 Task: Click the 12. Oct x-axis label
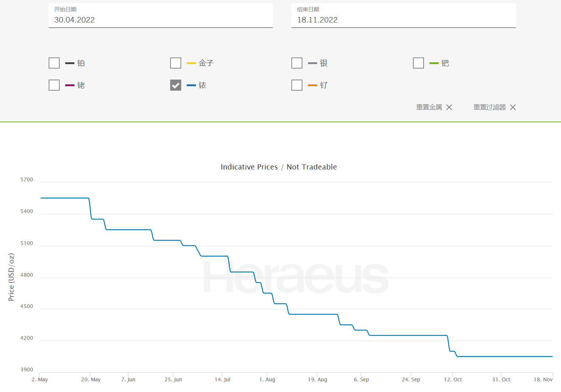tap(453, 379)
